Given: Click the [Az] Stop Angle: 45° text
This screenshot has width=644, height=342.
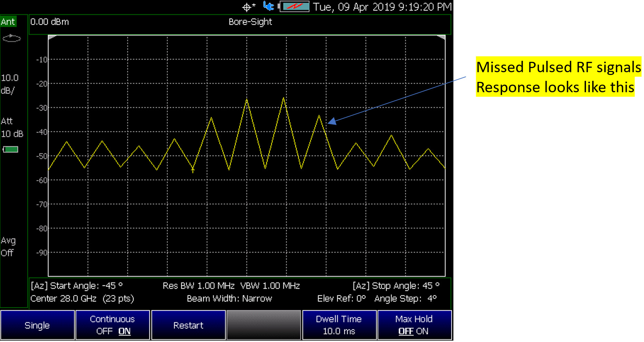Looking at the screenshot, I should coord(396,286).
